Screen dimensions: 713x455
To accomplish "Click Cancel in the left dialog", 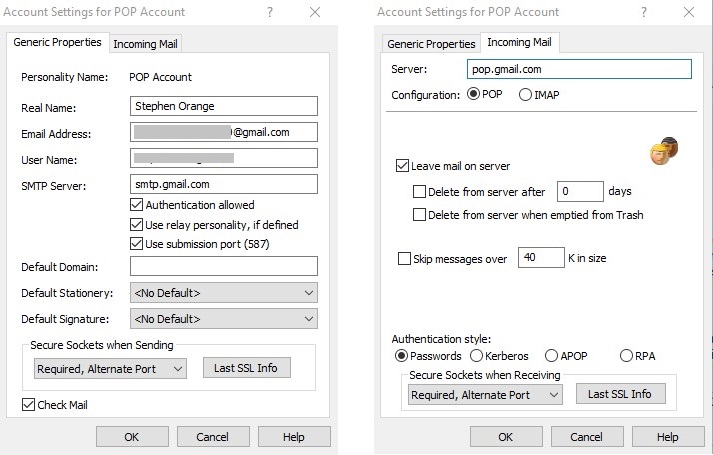I will (x=213, y=437).
